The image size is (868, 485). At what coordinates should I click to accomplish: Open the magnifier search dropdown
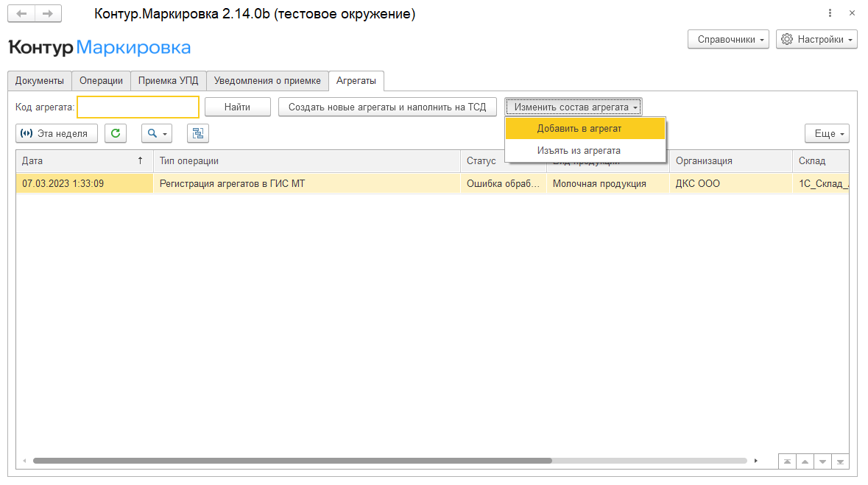157,133
